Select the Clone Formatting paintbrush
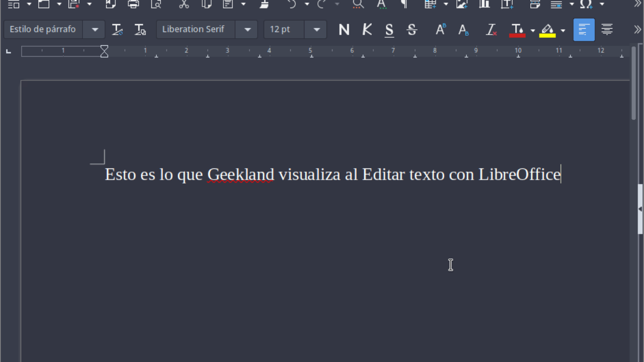This screenshot has height=362, width=644. 264,4
